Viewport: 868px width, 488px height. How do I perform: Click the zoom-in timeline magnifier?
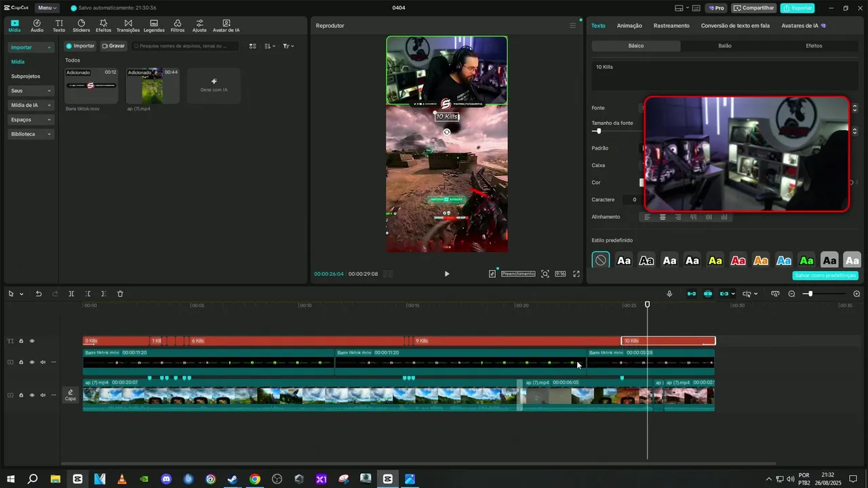856,293
